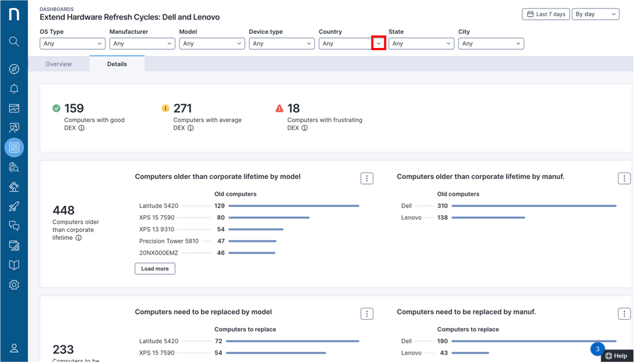
Task: Open the compass icon in sidebar
Action: click(14, 69)
